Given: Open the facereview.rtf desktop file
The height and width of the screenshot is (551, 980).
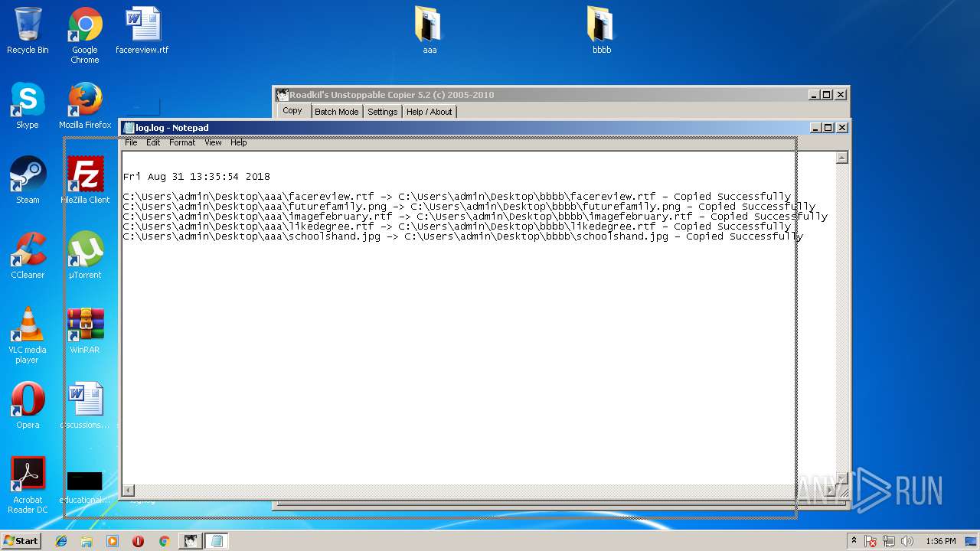Looking at the screenshot, I should tap(142, 31).
